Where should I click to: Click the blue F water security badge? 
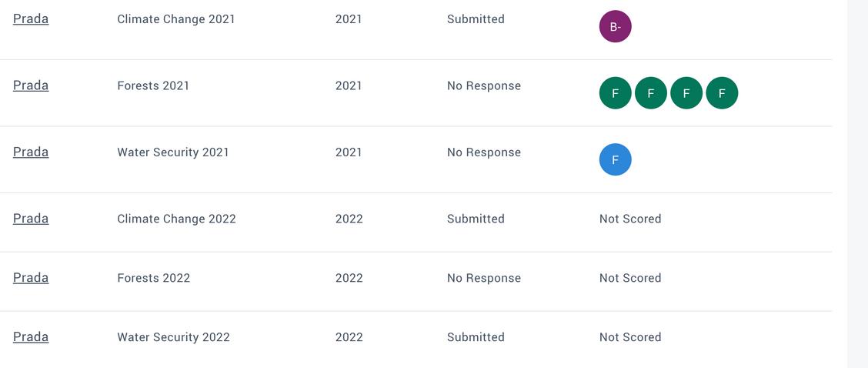pyautogui.click(x=615, y=159)
